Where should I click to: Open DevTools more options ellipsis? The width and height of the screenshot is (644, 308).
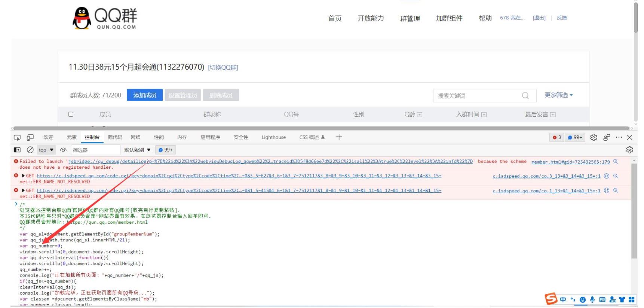coord(619,137)
